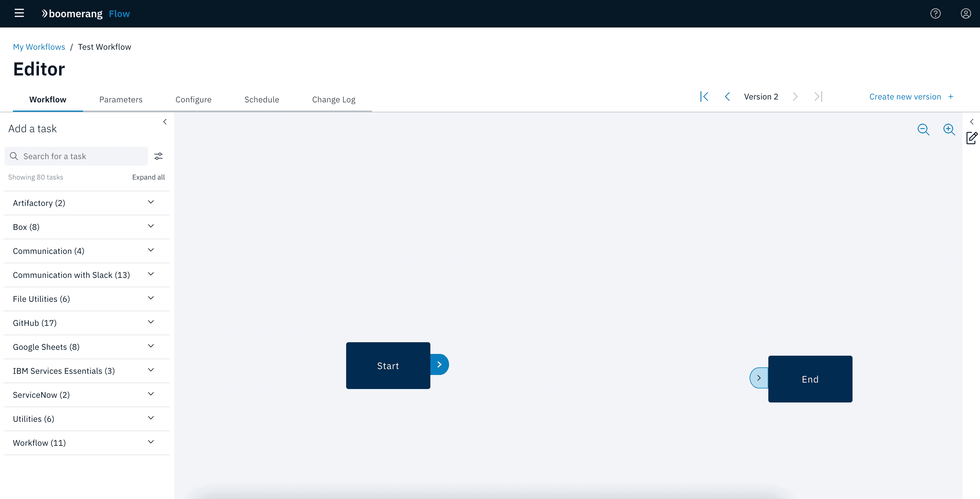Expand the GitHub (17) category

coord(86,323)
